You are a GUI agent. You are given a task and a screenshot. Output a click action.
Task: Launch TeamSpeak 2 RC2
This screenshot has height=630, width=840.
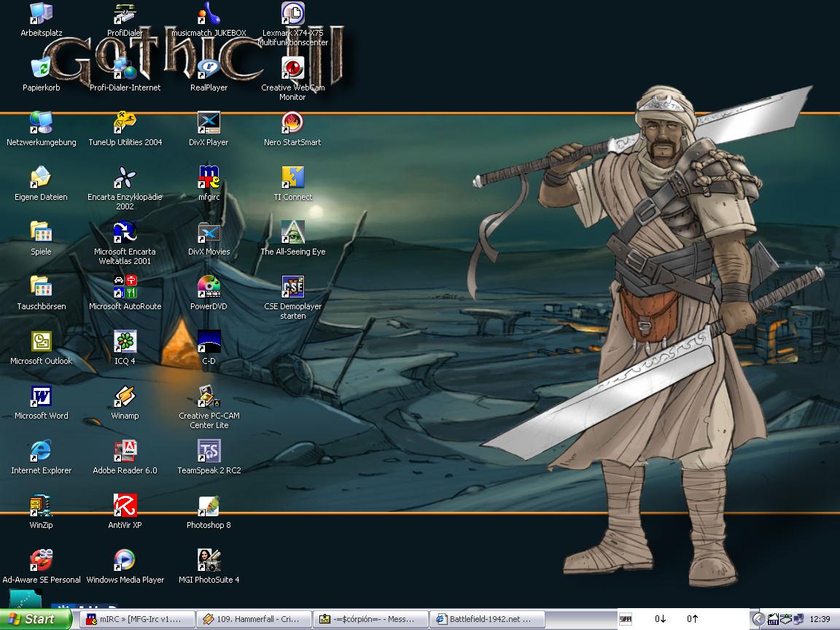tap(209, 457)
